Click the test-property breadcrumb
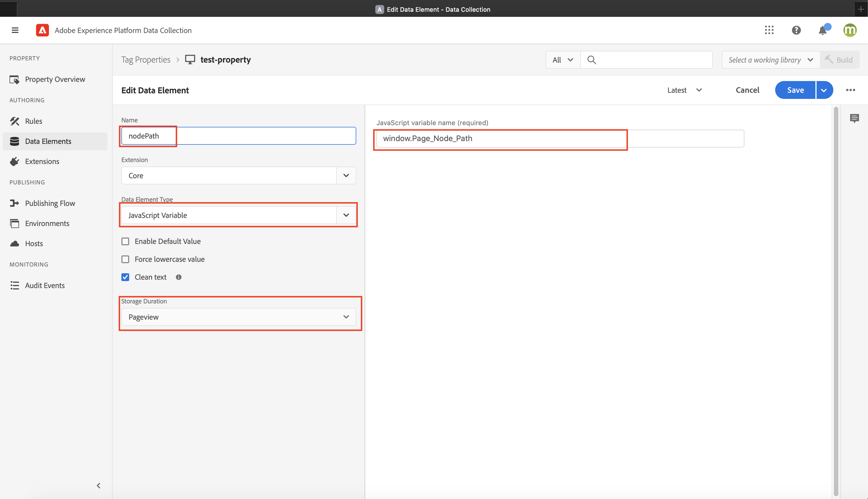Screen dimensions: 868x499 pyautogui.click(x=225, y=60)
